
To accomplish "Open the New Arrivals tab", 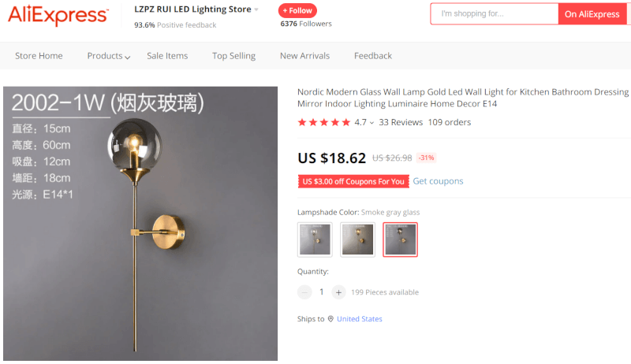I will 304,56.
